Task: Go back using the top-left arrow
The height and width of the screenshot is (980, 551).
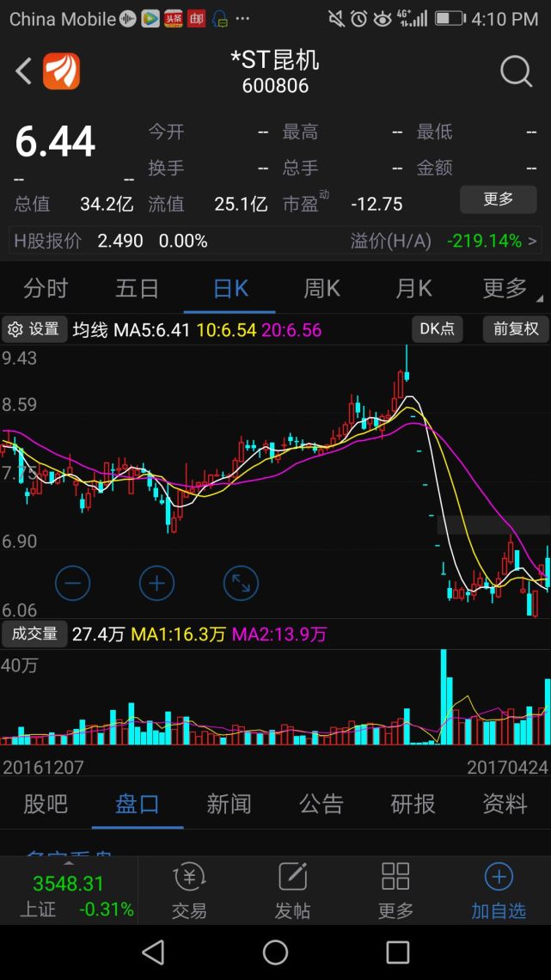Action: [x=23, y=71]
